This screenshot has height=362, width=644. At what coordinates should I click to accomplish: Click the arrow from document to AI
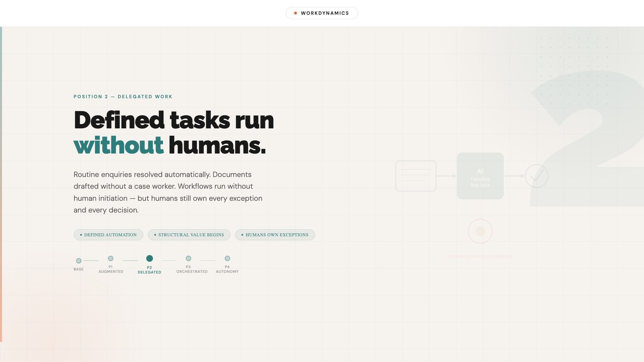click(x=446, y=176)
